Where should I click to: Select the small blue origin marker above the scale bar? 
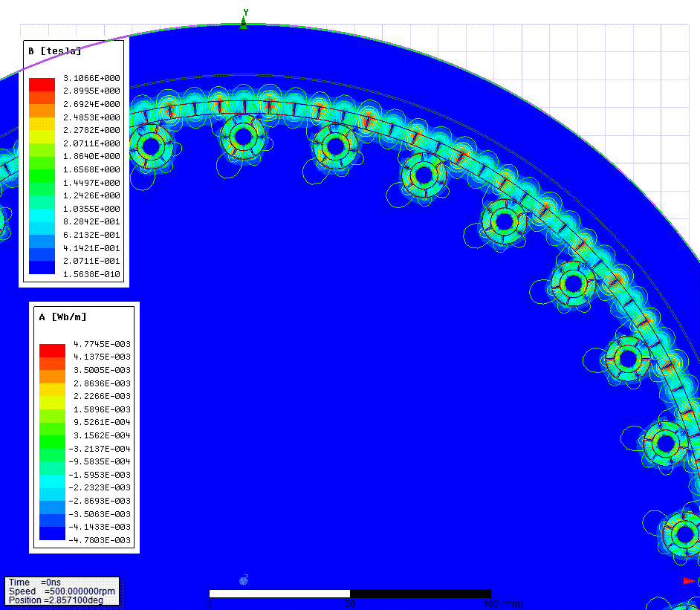click(x=243, y=580)
